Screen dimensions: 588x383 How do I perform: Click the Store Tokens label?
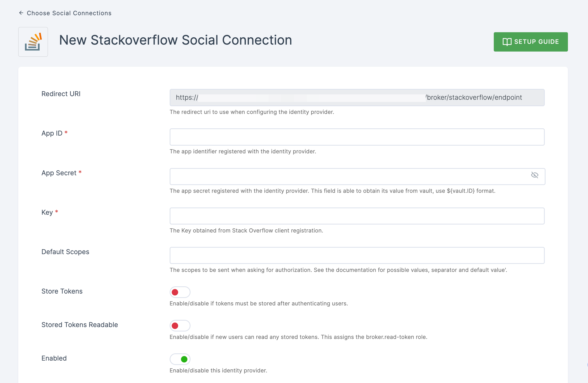click(62, 291)
